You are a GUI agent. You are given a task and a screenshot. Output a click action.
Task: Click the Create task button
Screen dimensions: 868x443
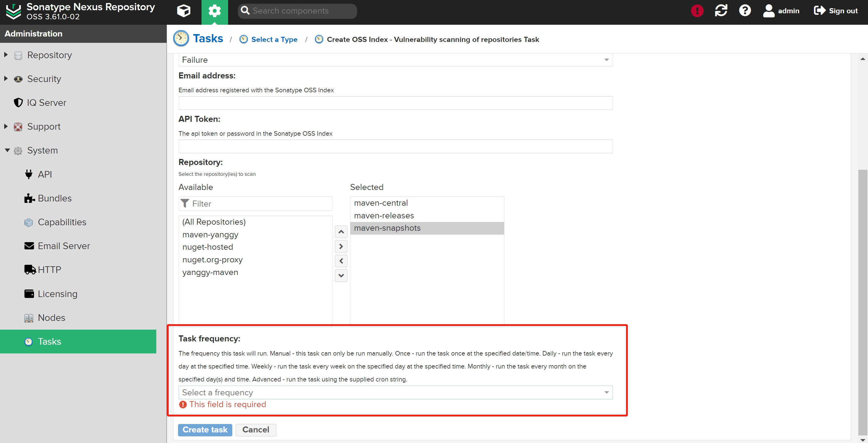[x=205, y=430]
